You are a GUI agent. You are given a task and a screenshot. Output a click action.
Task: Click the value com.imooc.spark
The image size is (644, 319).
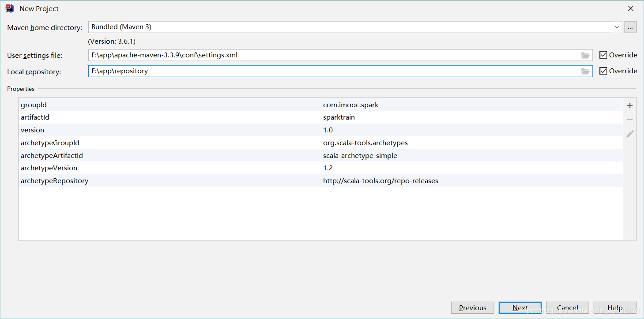tap(351, 105)
